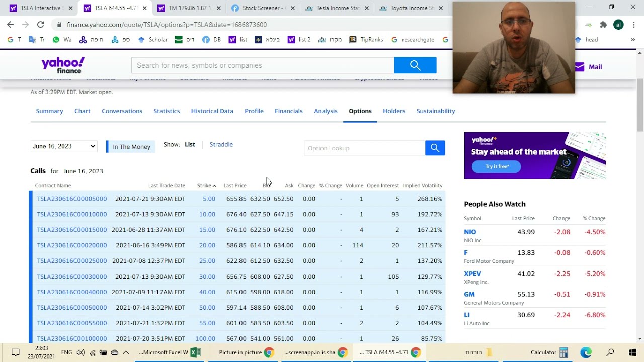Click the blue Yahoo search magnifier button

[x=415, y=65]
